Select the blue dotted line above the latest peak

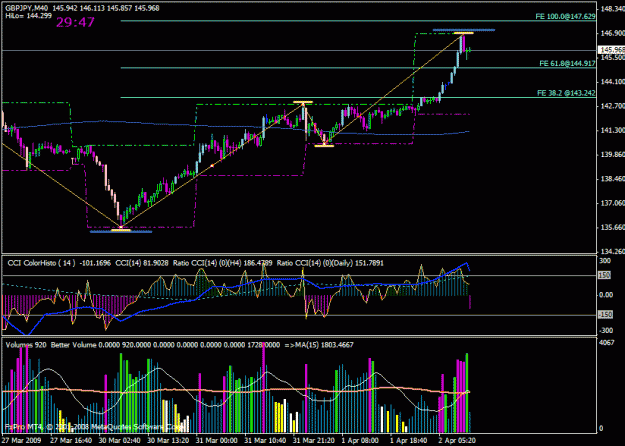pyautogui.click(x=464, y=30)
